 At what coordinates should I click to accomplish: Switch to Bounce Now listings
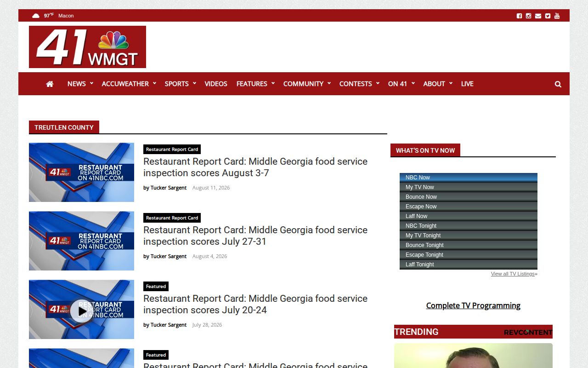click(469, 197)
